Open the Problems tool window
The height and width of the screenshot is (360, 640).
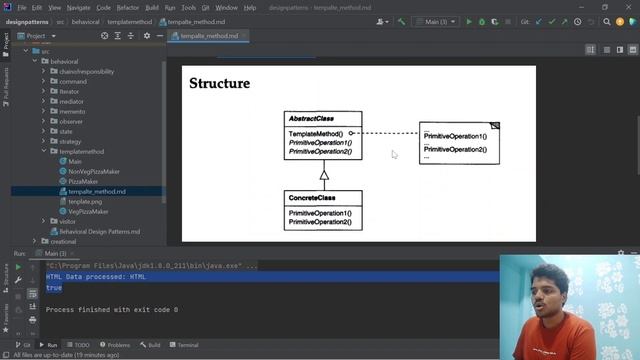click(x=115, y=345)
